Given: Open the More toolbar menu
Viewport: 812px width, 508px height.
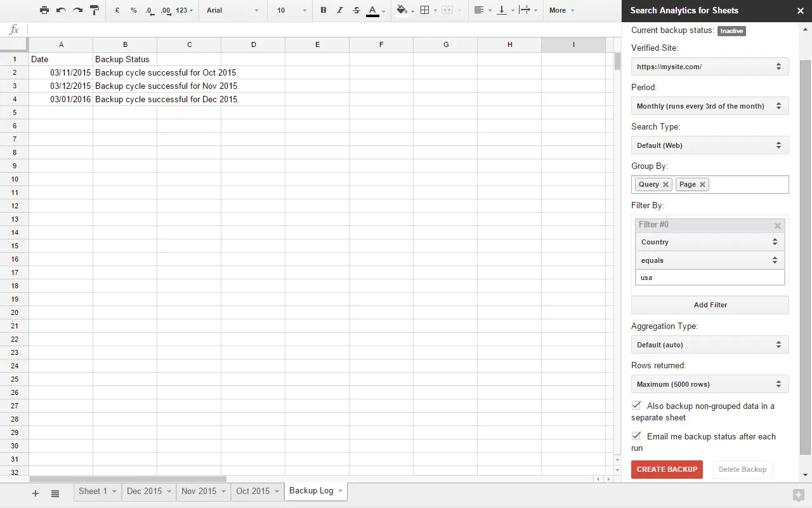Looking at the screenshot, I should click(562, 10).
